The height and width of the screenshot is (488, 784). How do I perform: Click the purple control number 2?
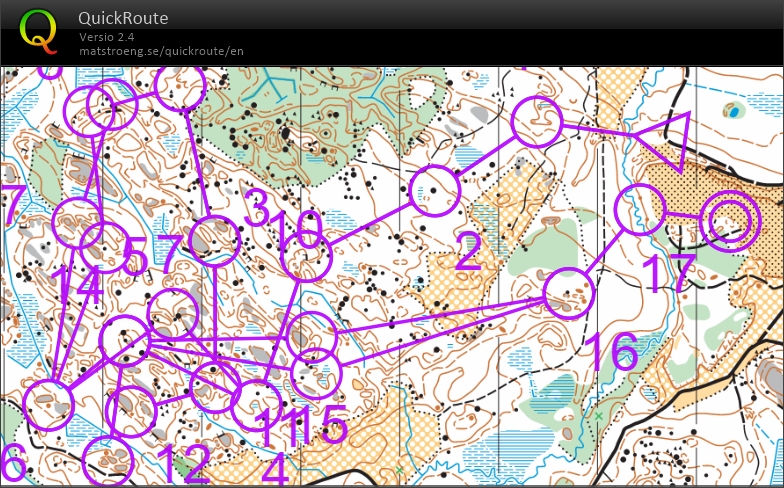(468, 253)
